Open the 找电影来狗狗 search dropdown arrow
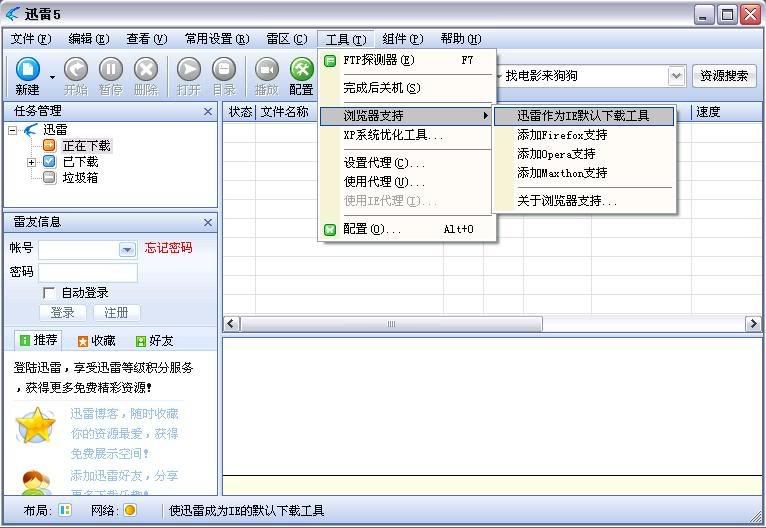 tap(676, 76)
